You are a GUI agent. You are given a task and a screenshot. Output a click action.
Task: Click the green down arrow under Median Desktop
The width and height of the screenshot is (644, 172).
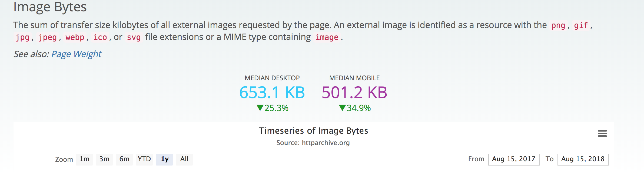260,108
